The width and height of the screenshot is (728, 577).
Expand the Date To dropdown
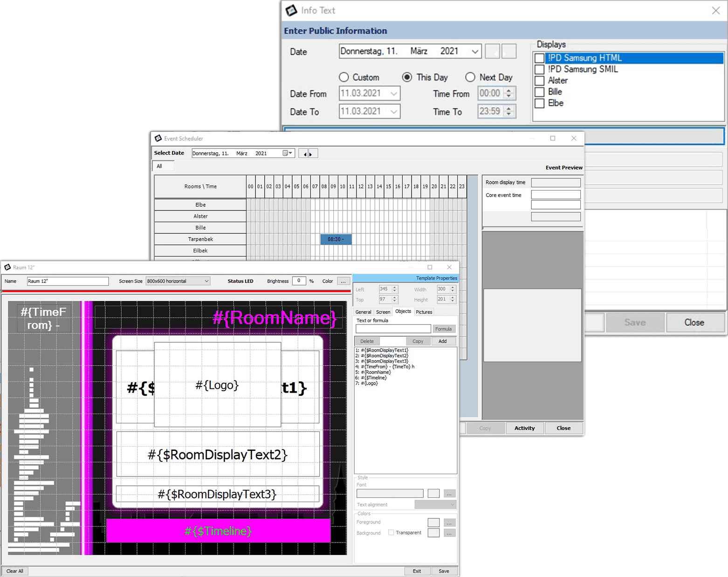(394, 112)
